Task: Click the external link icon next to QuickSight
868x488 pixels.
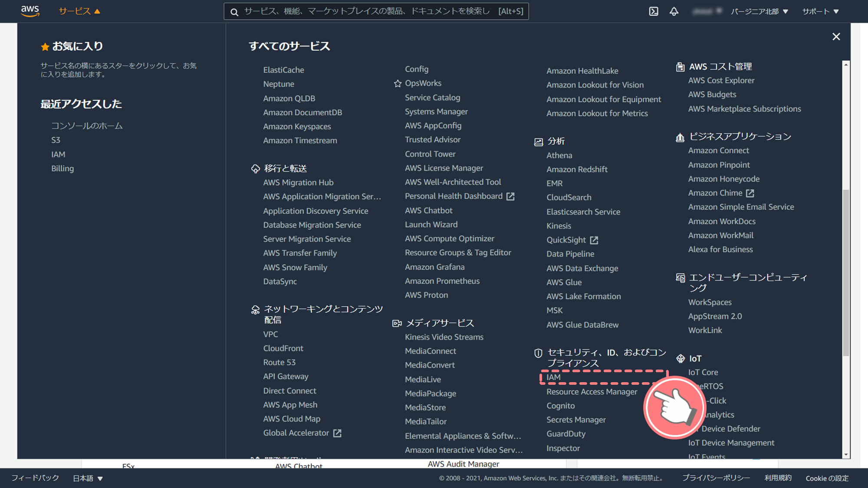Action: point(594,240)
